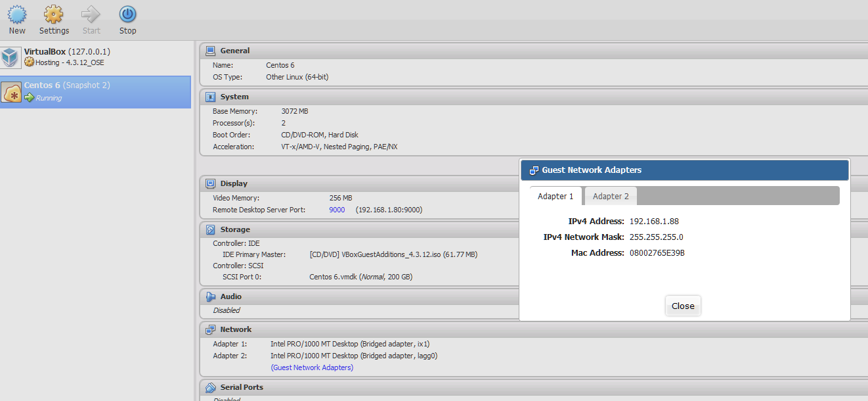Click the Start arrow toolbar button
This screenshot has height=401, width=868.
[91, 20]
